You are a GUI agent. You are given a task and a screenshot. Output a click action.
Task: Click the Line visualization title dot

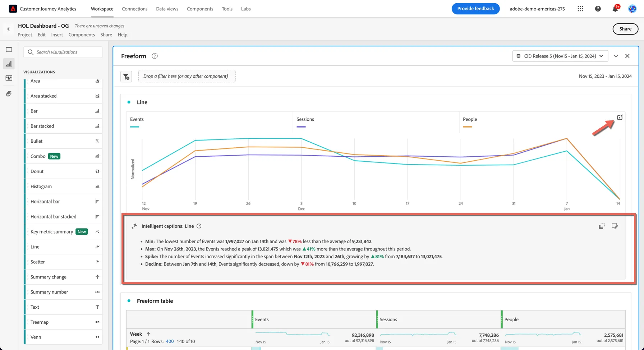pyautogui.click(x=129, y=102)
